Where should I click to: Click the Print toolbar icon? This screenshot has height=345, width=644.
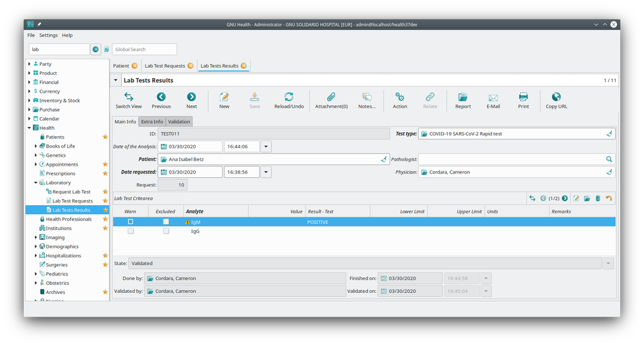(x=523, y=97)
